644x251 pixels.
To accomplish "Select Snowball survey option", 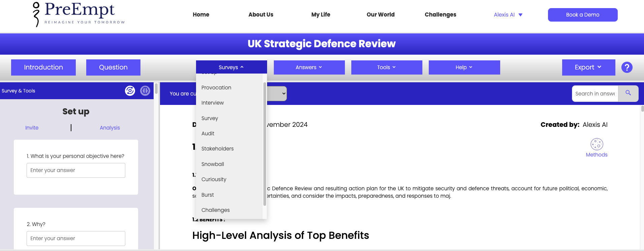I will (213, 164).
